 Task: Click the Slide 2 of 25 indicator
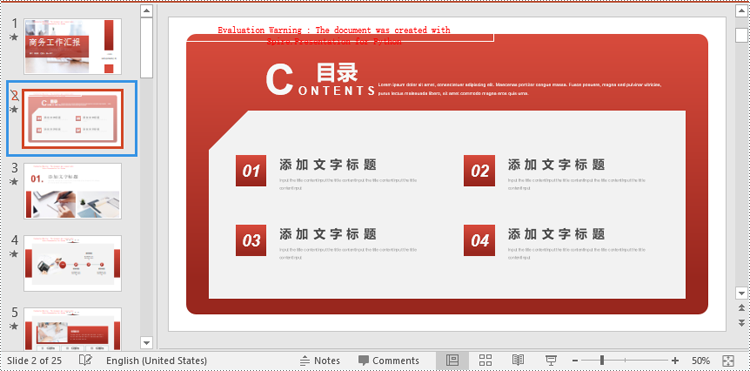click(34, 360)
